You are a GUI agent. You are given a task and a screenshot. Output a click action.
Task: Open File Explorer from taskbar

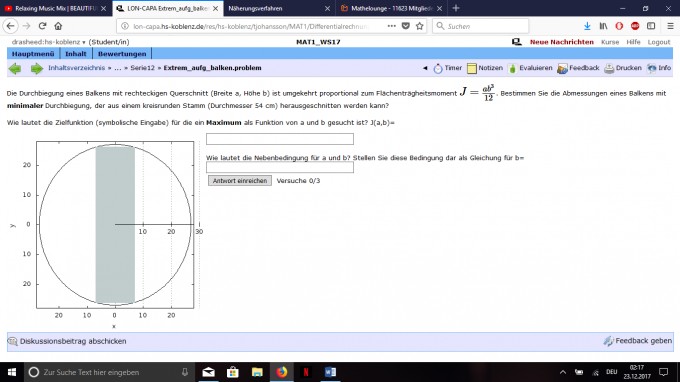click(257, 372)
